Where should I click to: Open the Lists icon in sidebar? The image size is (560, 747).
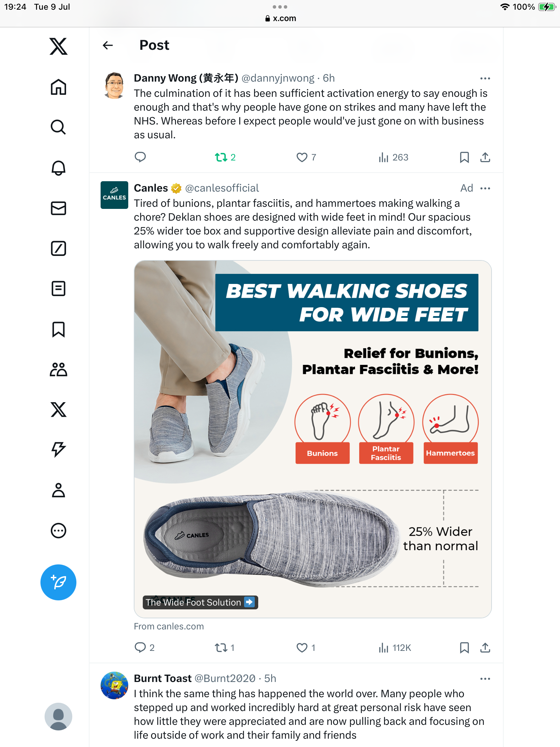pos(58,289)
